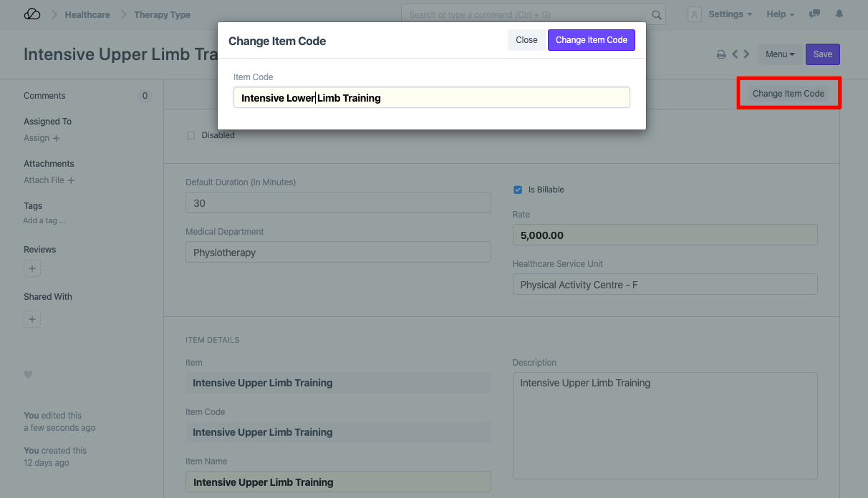Expand the Settings dropdown

click(730, 14)
